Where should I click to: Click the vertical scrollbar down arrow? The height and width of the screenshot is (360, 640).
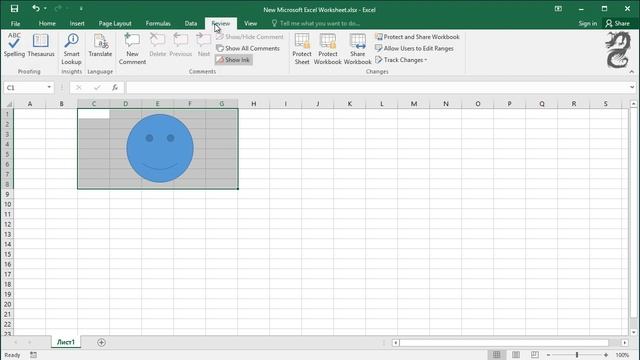coord(633,332)
